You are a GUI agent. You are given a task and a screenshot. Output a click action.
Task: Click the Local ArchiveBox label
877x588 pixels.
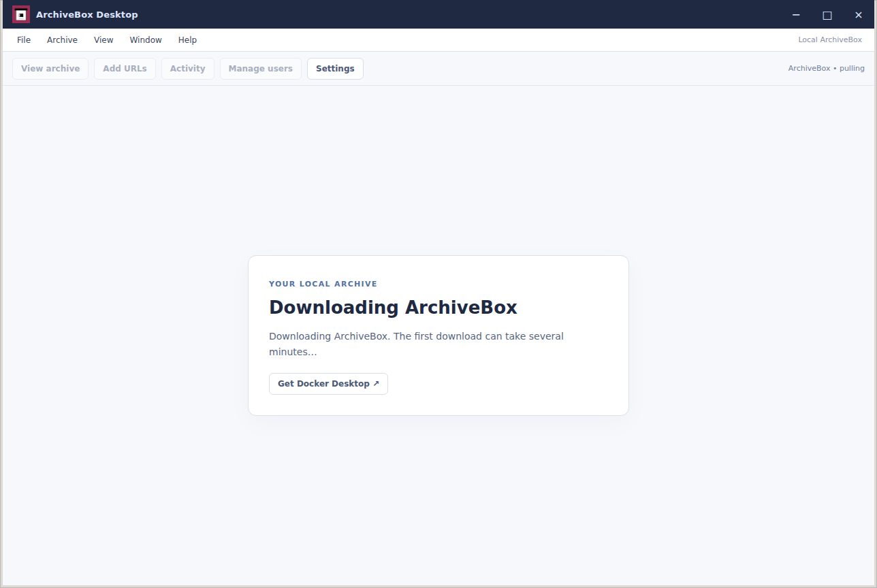(830, 40)
